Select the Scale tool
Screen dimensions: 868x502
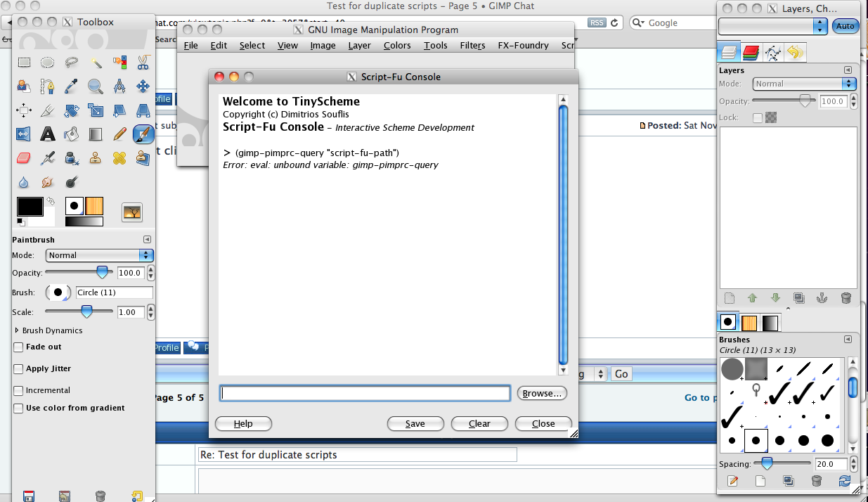(96, 110)
